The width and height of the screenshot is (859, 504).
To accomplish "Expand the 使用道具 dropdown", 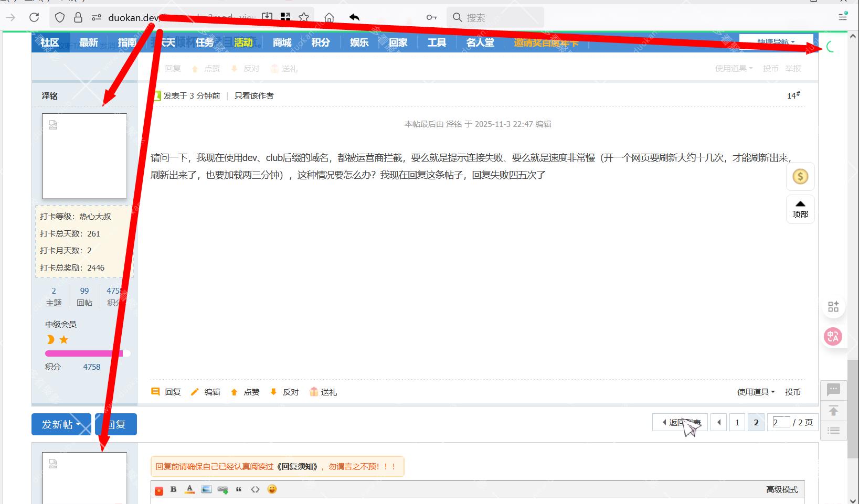I will [x=754, y=392].
